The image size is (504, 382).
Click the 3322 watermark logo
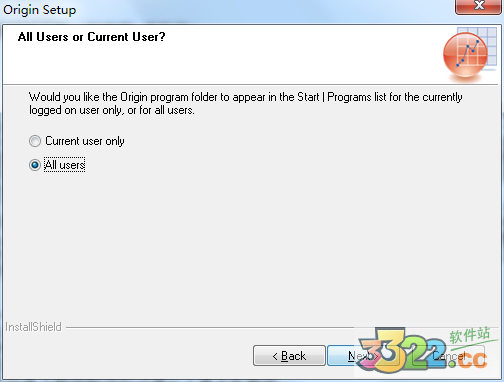click(x=402, y=350)
